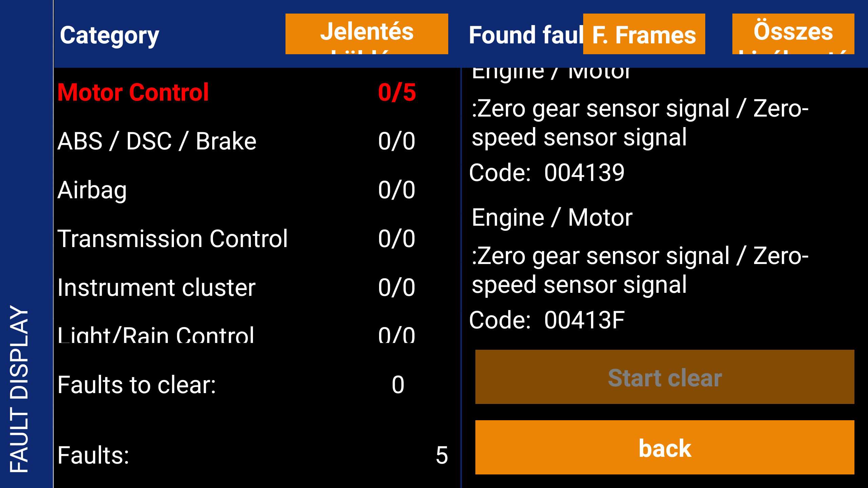Select ABS / DSC / Brake category
The image size is (868, 488).
coord(237,141)
